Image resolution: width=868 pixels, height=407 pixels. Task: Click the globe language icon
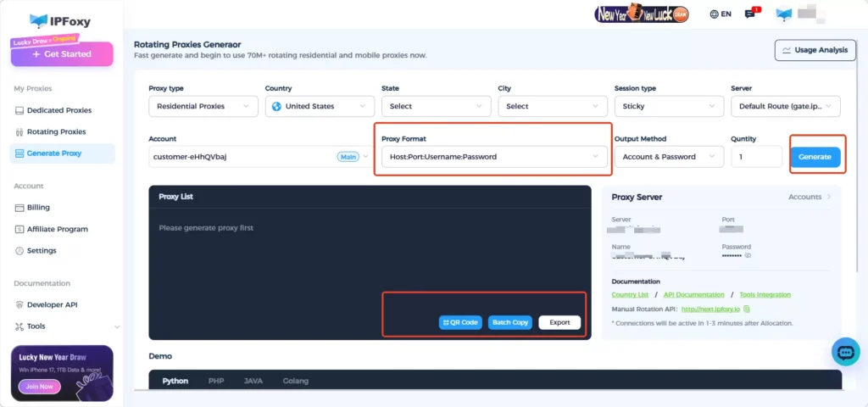tap(715, 14)
